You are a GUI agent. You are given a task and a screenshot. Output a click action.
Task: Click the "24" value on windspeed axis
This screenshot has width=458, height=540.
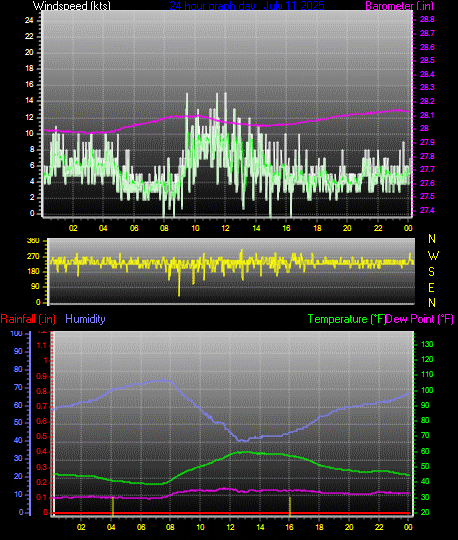29,21
